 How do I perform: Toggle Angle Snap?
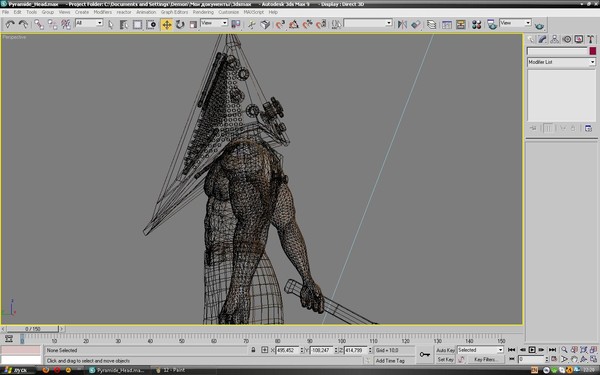tap(293, 24)
